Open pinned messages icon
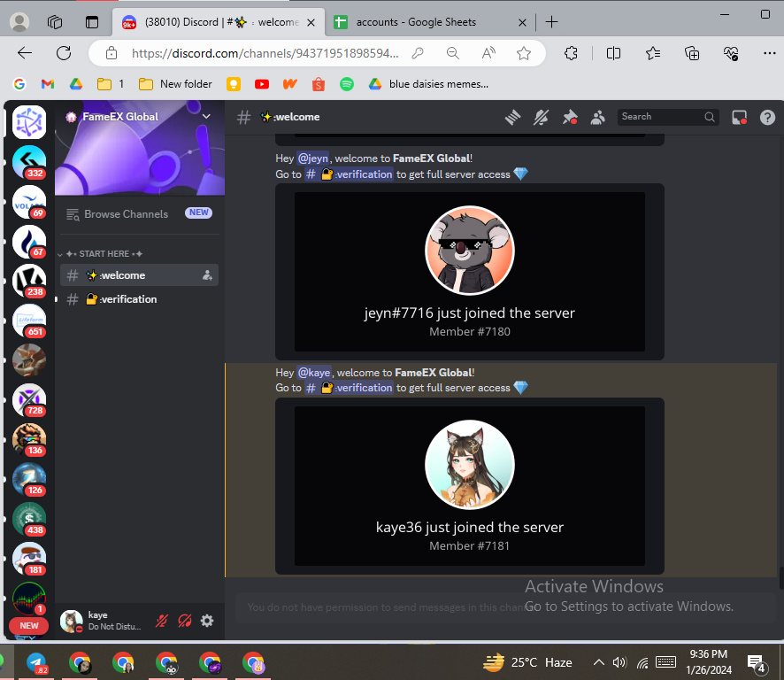Viewport: 784px width, 680px height. click(x=570, y=118)
